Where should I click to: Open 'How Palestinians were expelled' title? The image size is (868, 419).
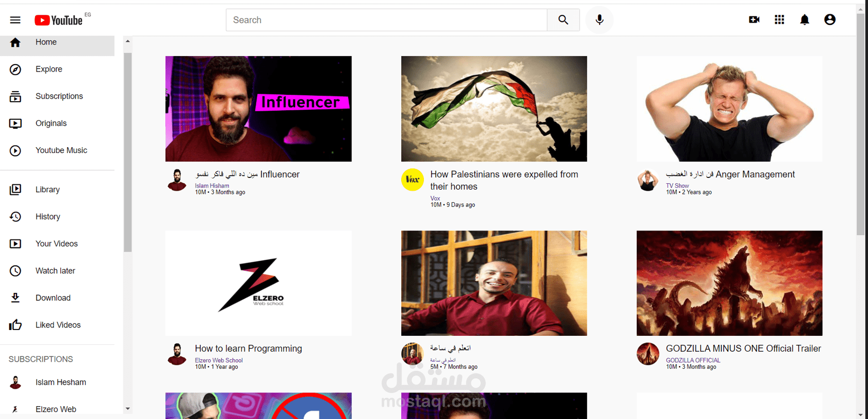(504, 181)
